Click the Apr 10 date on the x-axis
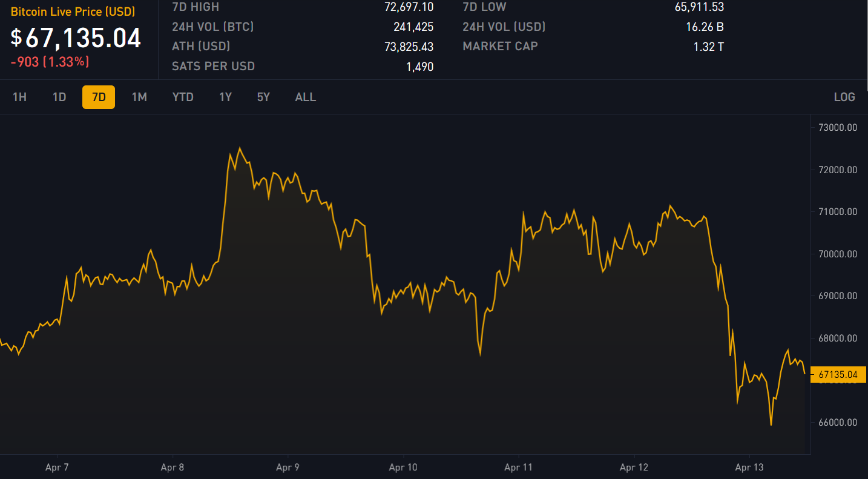 click(x=403, y=467)
